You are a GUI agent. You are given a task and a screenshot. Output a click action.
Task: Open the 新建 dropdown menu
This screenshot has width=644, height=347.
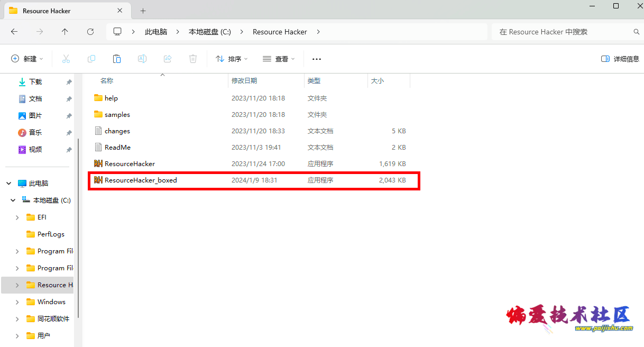tap(27, 59)
